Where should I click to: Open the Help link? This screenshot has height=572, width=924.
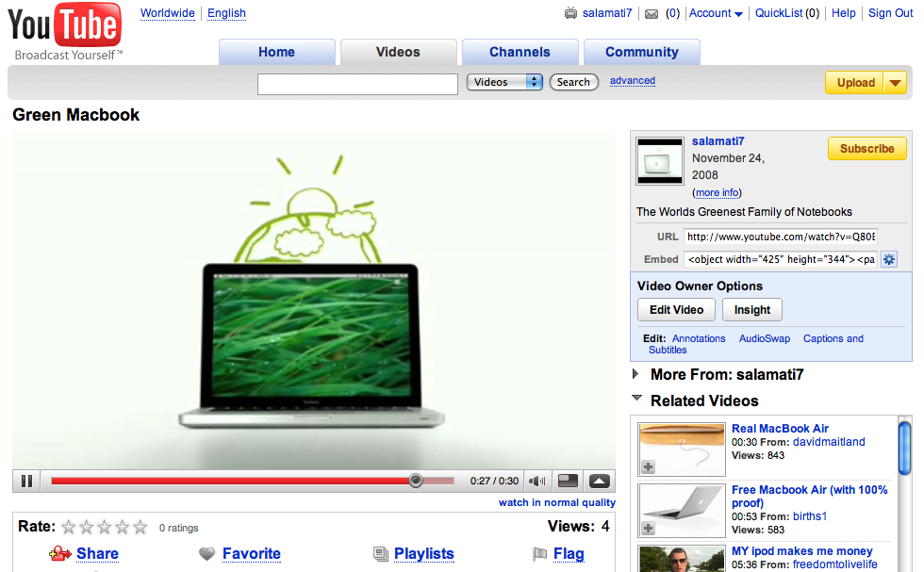[x=843, y=13]
